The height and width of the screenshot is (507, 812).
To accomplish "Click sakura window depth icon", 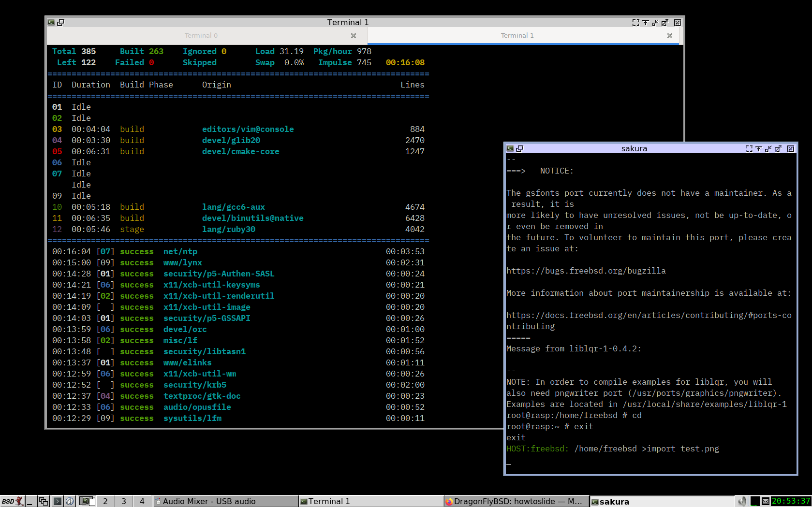I will point(520,148).
